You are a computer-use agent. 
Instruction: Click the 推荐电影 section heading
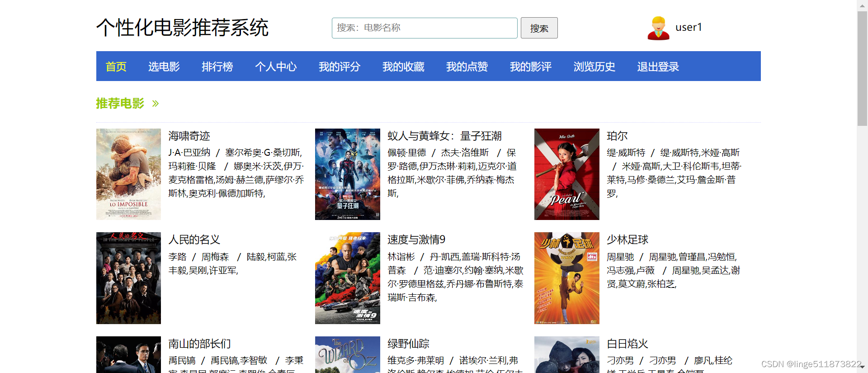click(120, 104)
